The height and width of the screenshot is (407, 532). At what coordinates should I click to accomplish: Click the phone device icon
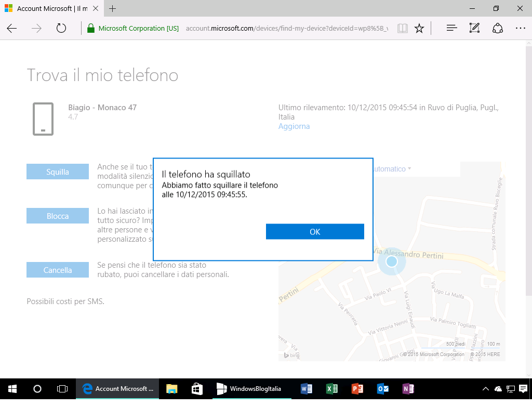click(x=43, y=119)
